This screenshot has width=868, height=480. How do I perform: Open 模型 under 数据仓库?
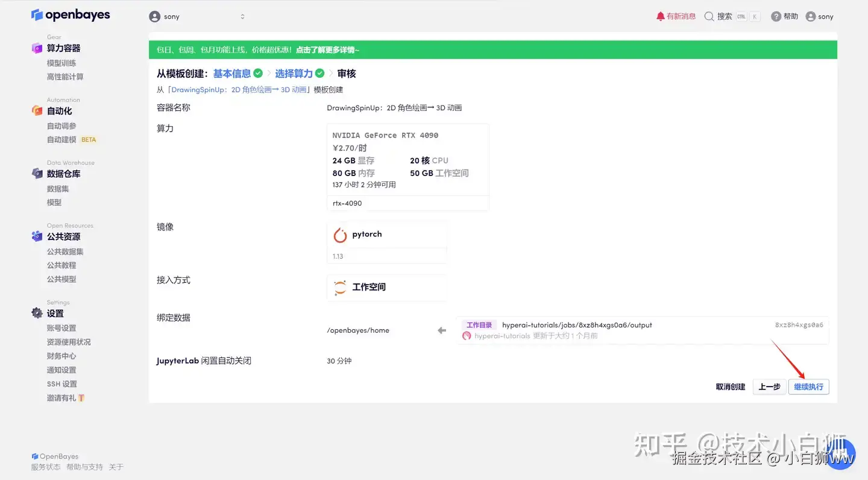(54, 203)
